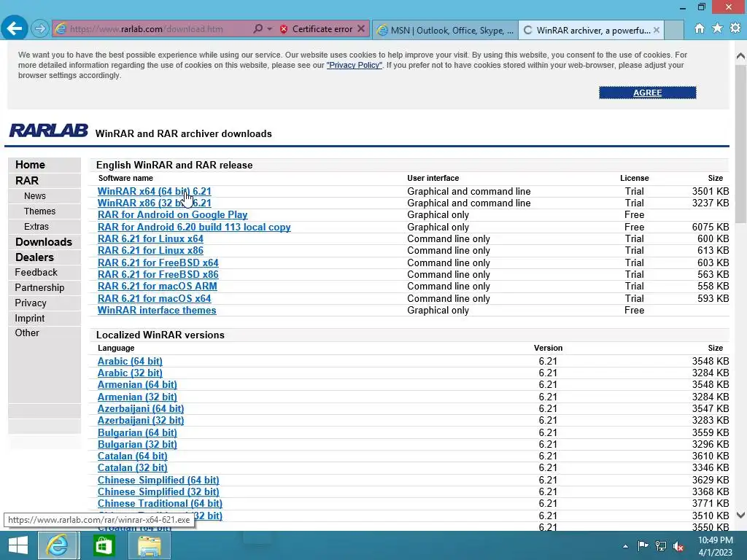747x560 pixels.
Task: Click scrollbar up arrow
Action: (x=740, y=56)
